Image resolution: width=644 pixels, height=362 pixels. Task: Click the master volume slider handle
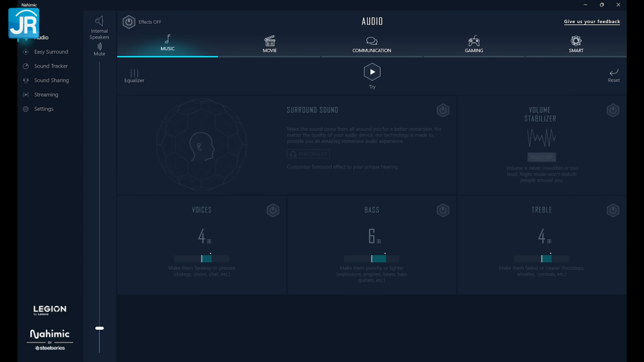(99, 328)
